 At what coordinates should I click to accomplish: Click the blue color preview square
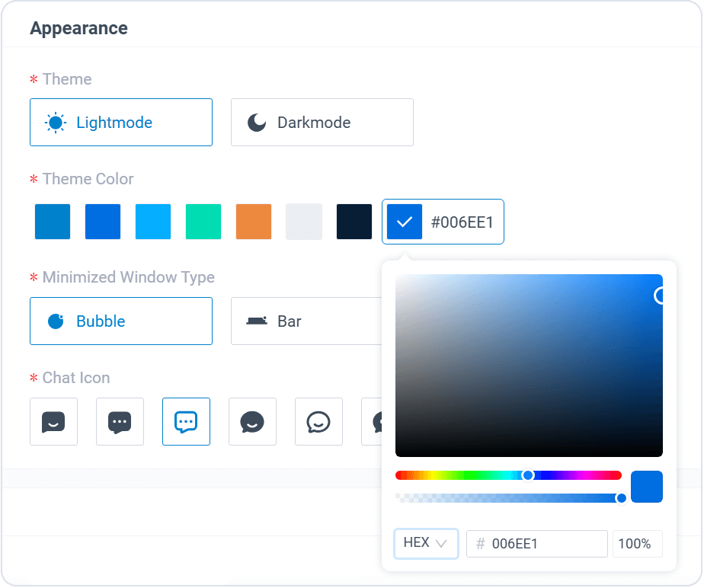(x=647, y=487)
